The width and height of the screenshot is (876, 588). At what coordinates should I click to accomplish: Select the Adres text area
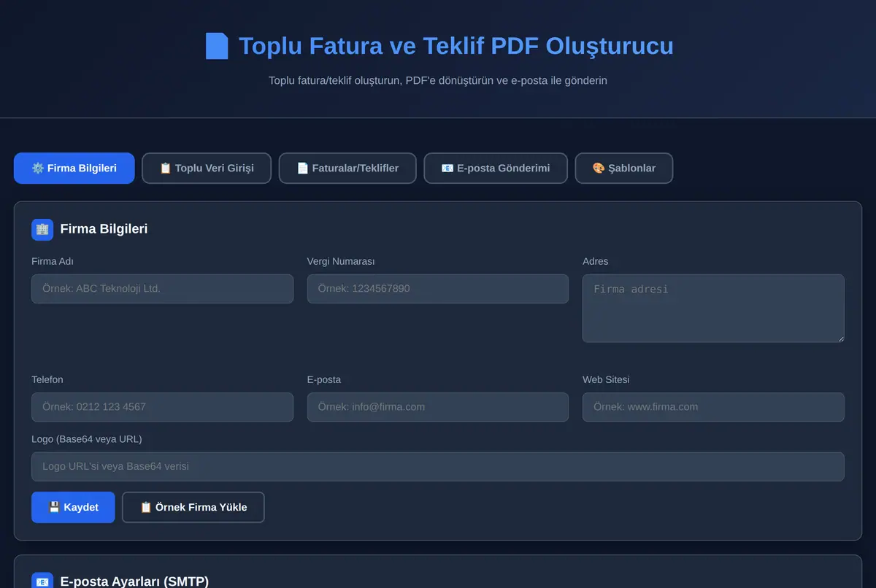pyautogui.click(x=713, y=309)
